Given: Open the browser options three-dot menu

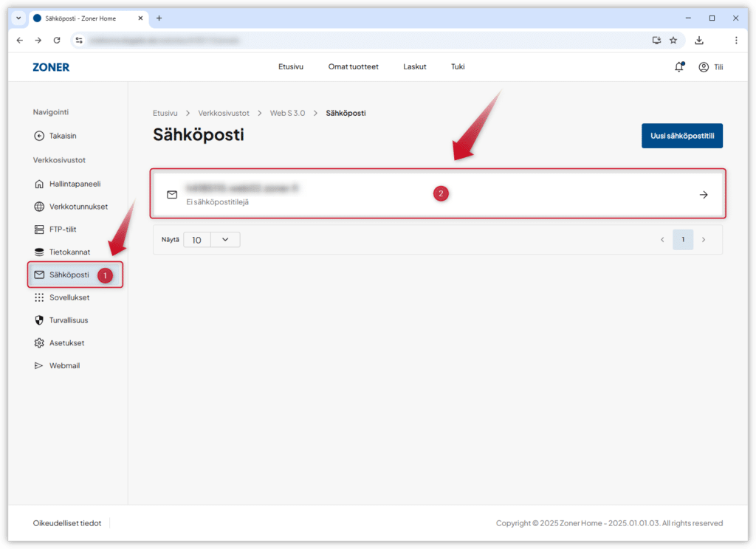Looking at the screenshot, I should coord(736,41).
